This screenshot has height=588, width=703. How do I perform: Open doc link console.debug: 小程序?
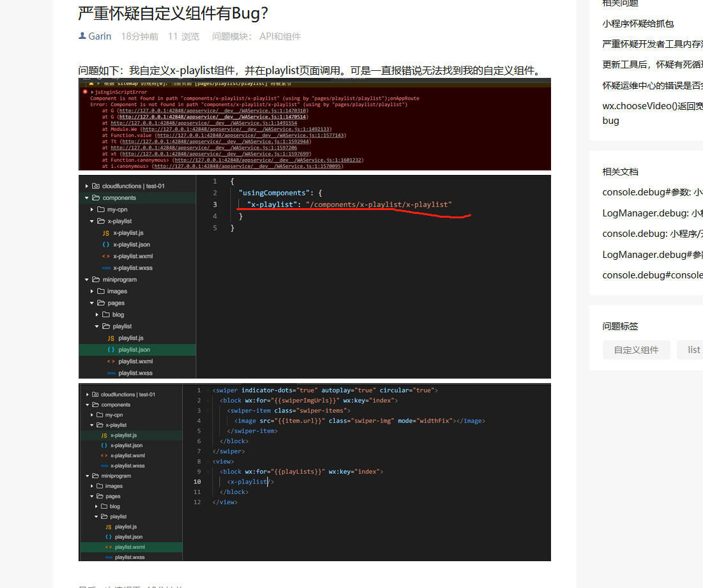pos(653,234)
